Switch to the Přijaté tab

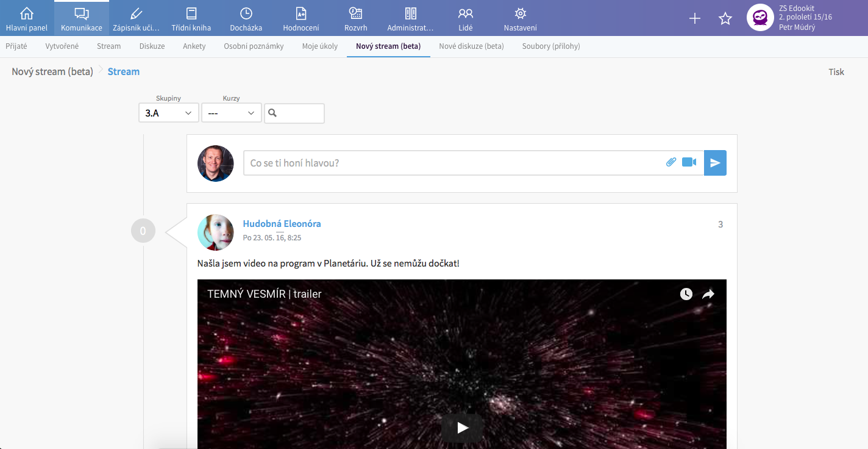click(x=16, y=46)
